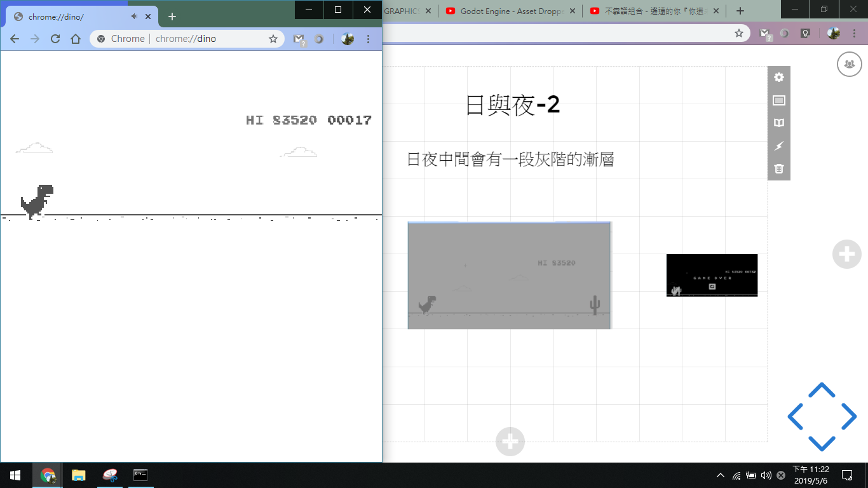The height and width of the screenshot is (488, 868).
Task: Click the 日與夜-2 title text
Action: click(513, 105)
